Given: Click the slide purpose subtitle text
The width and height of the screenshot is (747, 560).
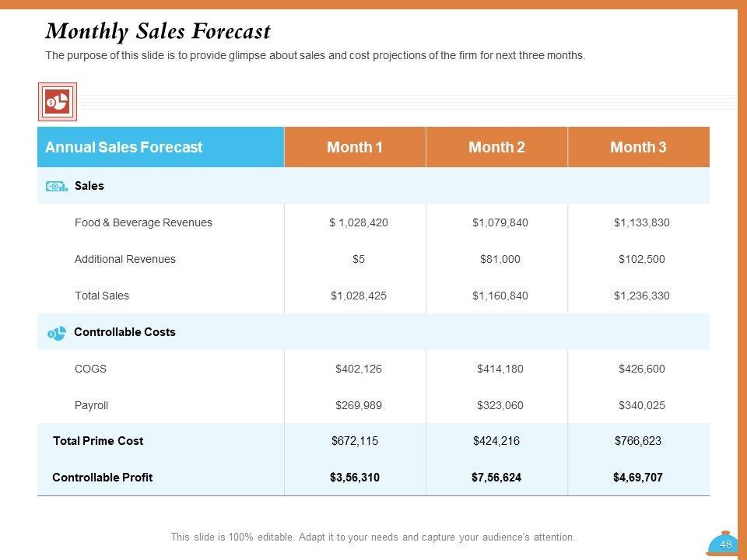Looking at the screenshot, I should 315,56.
